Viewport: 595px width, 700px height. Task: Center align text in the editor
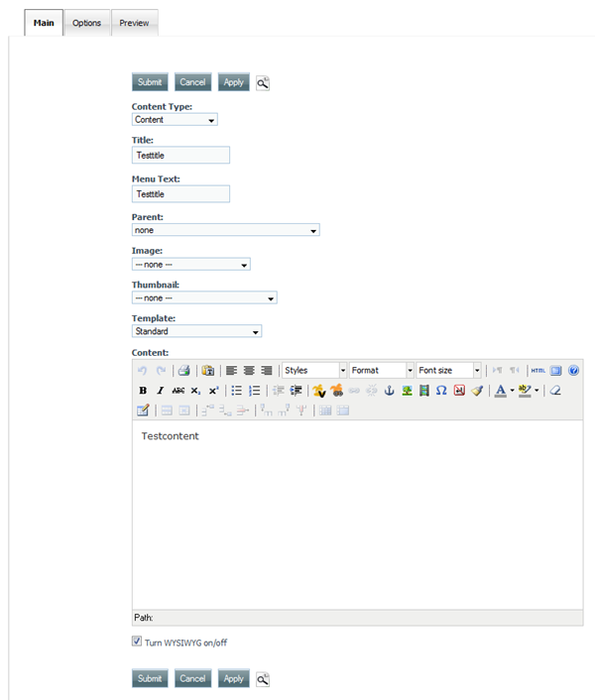[x=249, y=371]
